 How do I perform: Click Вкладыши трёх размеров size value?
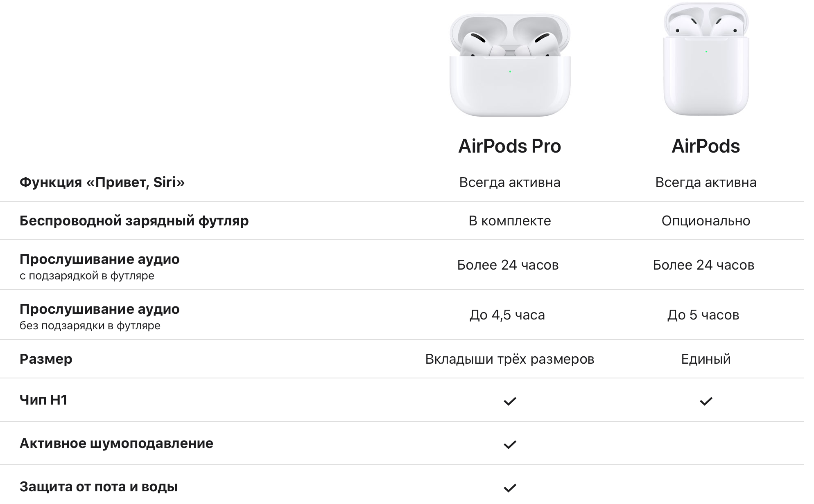point(510,359)
